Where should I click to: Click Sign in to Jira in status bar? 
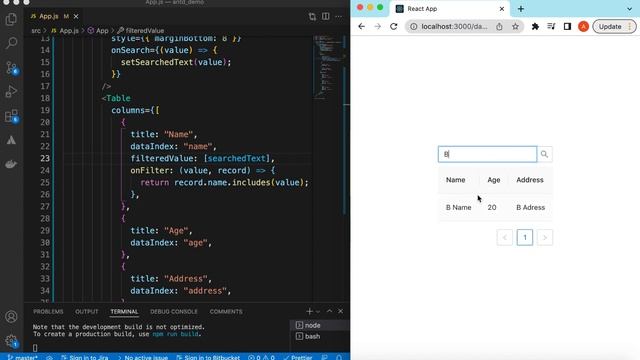click(x=84, y=357)
